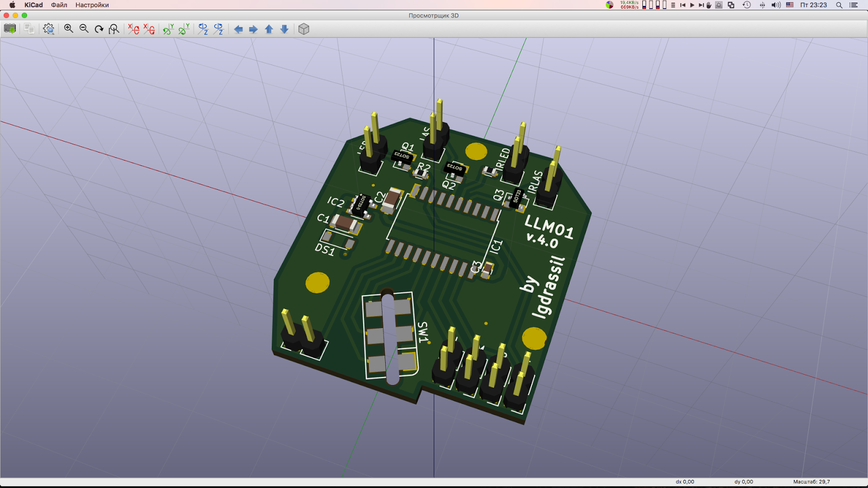Click the zoom to fit icon
Viewport: 868px width, 488px height.
pyautogui.click(x=114, y=29)
